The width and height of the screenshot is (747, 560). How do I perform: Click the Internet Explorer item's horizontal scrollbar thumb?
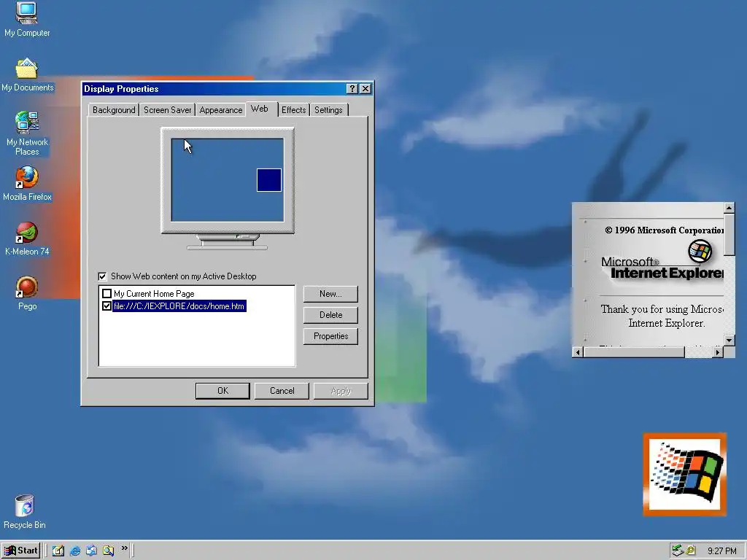(634, 352)
